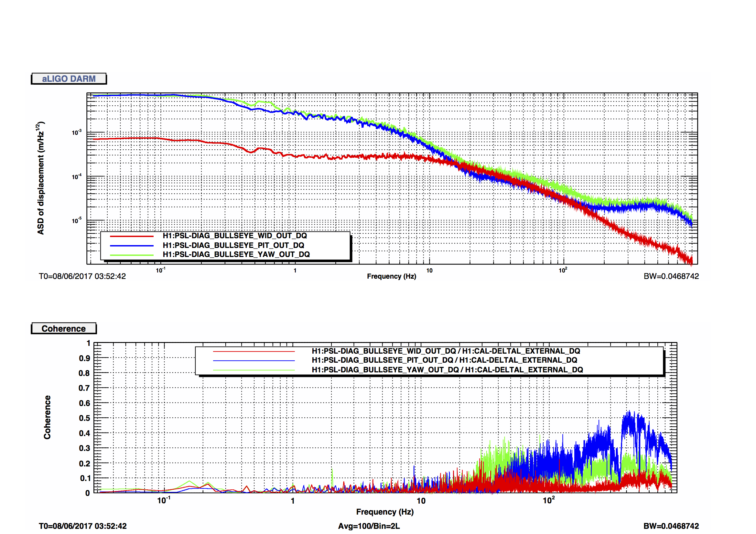The image size is (756, 534).
Task: Click the aLIGO DARM plot title
Action: [69, 79]
